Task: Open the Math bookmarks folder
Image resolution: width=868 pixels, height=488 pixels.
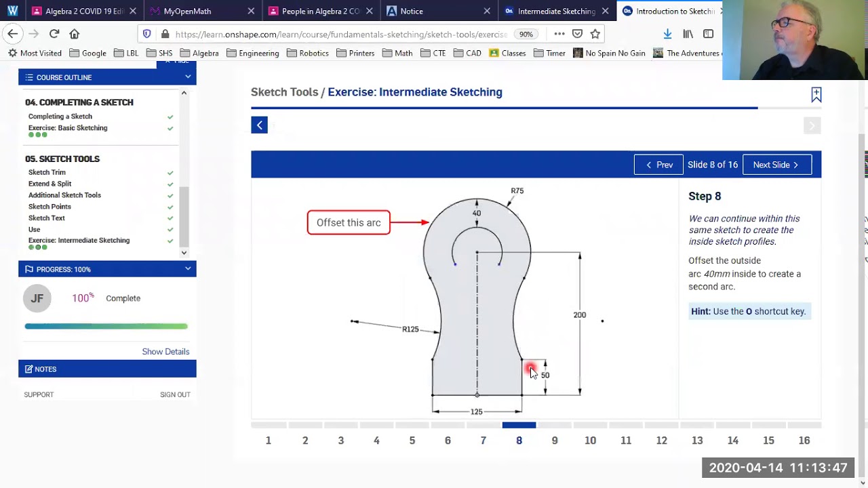Action: [x=397, y=53]
